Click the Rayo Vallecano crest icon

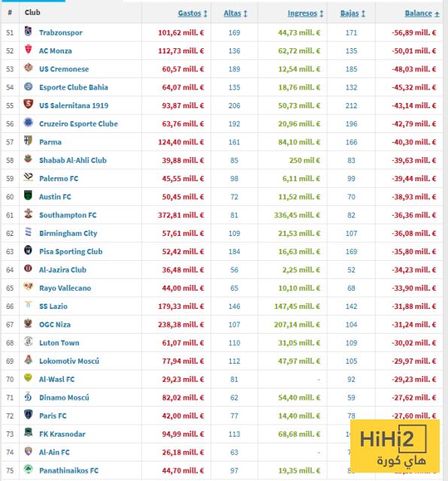tap(29, 286)
